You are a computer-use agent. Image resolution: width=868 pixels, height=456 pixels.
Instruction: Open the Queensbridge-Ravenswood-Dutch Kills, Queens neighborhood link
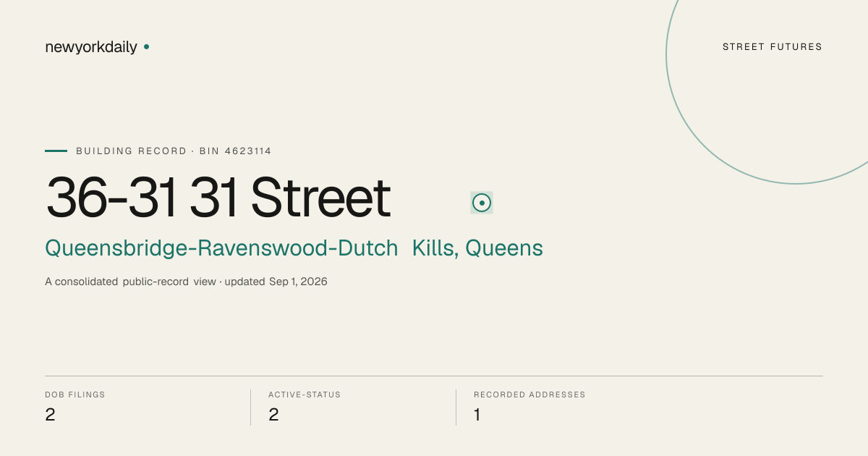[294, 248]
